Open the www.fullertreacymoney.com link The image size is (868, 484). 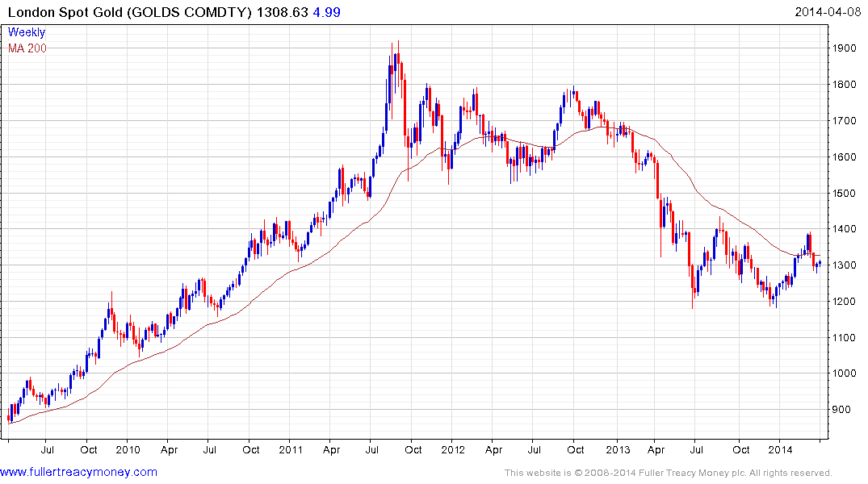click(x=78, y=472)
